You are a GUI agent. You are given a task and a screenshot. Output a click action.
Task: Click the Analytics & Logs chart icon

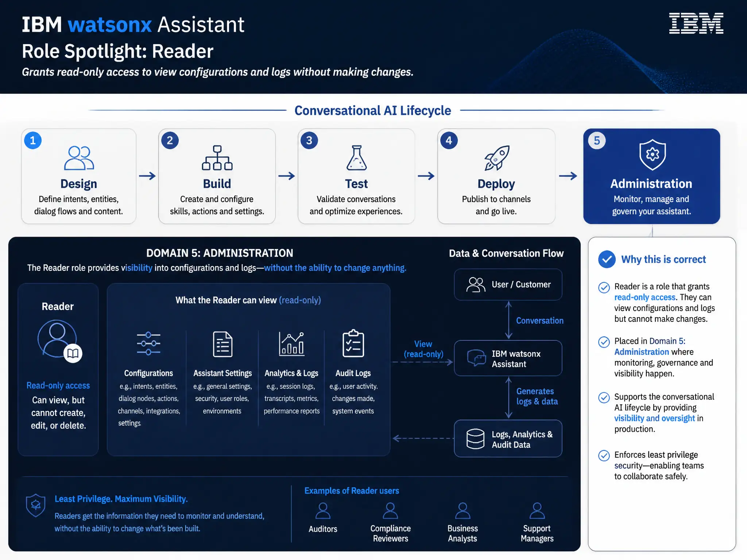291,343
